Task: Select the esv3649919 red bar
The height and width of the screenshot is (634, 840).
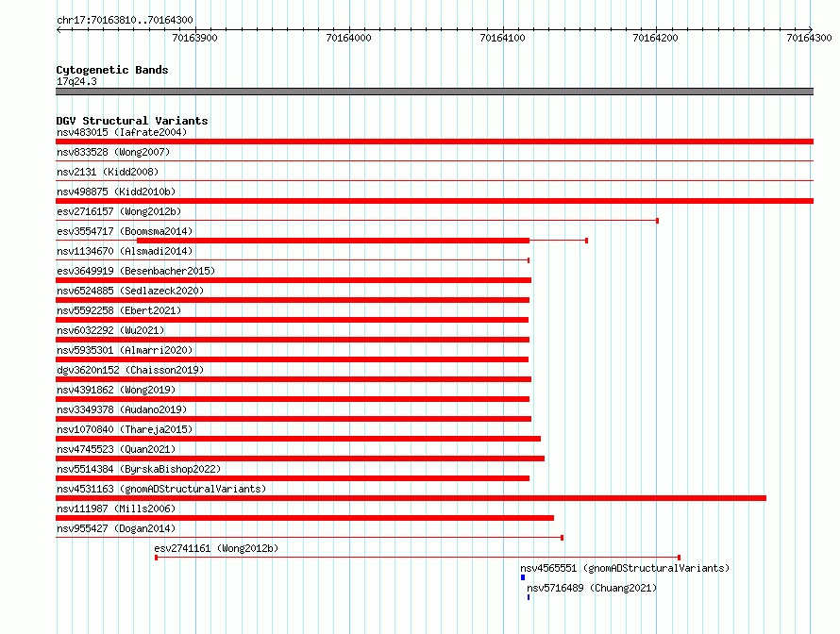Action: [294, 280]
